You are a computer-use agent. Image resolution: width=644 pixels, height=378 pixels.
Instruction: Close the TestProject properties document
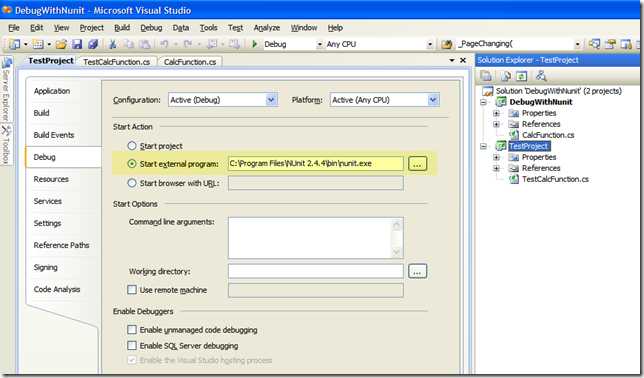pos(463,60)
